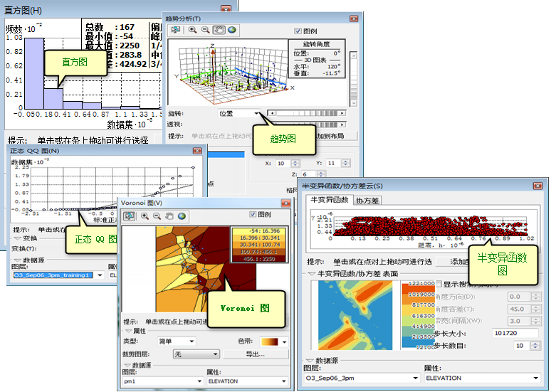
Task: Enable 显示搜索方向 checkbox in semivariogram window
Action: [439, 284]
